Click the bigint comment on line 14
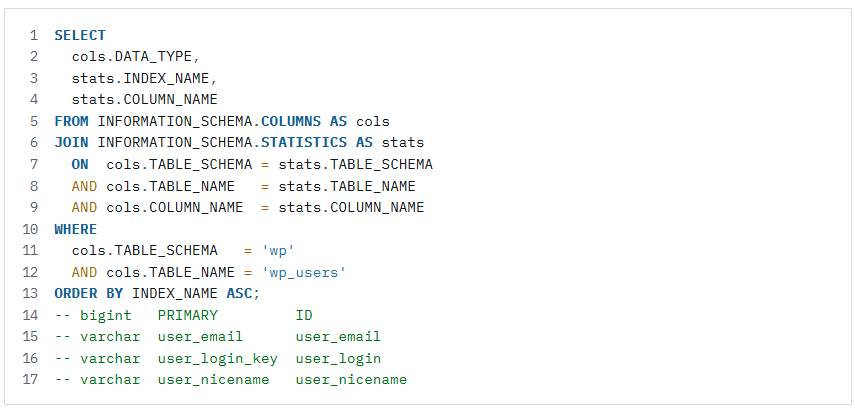The width and height of the screenshot is (855, 412). (106, 316)
